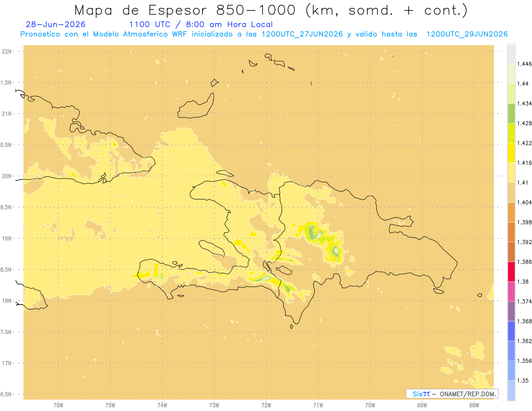The height and width of the screenshot is (411, 532).
Task: Click the latitude label '19N'
Action: point(7,239)
